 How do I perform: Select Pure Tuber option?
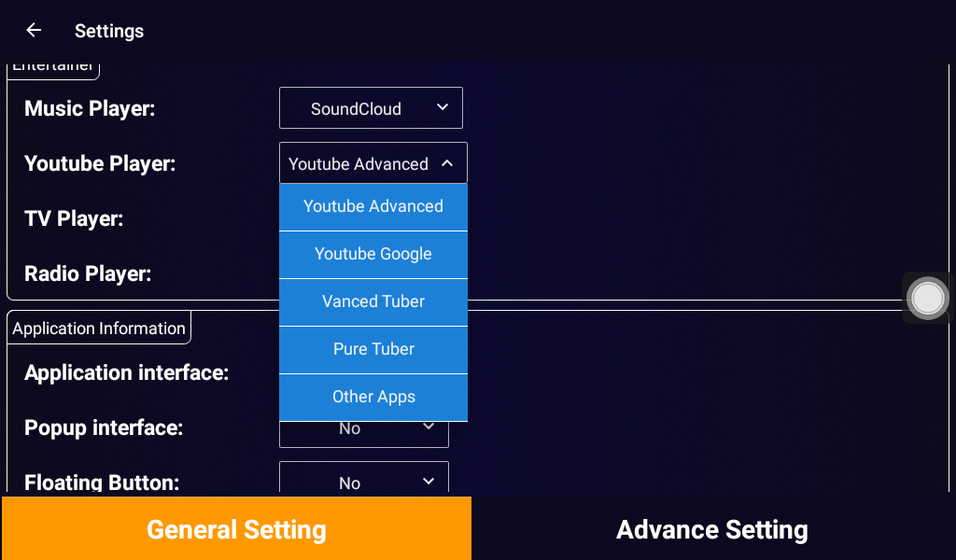click(373, 349)
